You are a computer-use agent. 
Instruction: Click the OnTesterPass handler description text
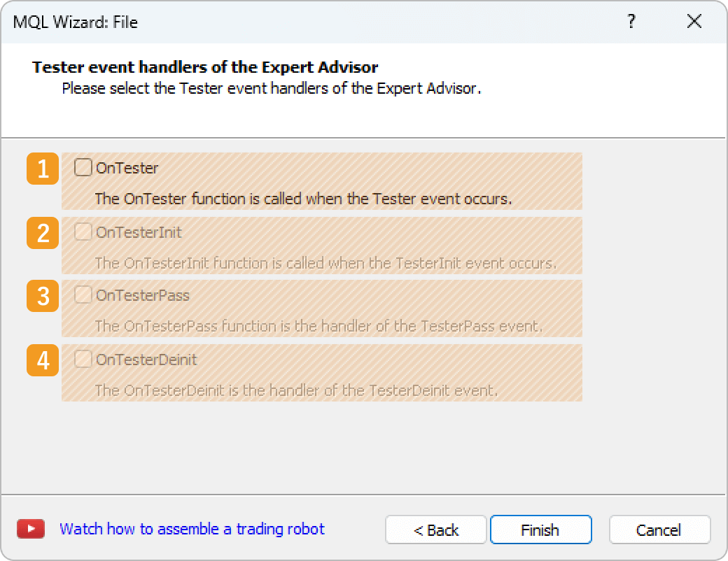318,327
